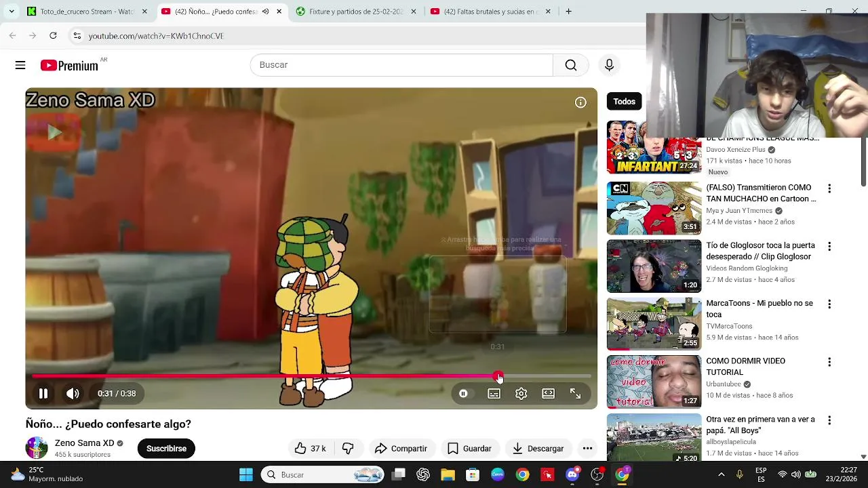Switch to theater mode
Image resolution: width=868 pixels, height=488 pixels.
pyautogui.click(x=548, y=393)
